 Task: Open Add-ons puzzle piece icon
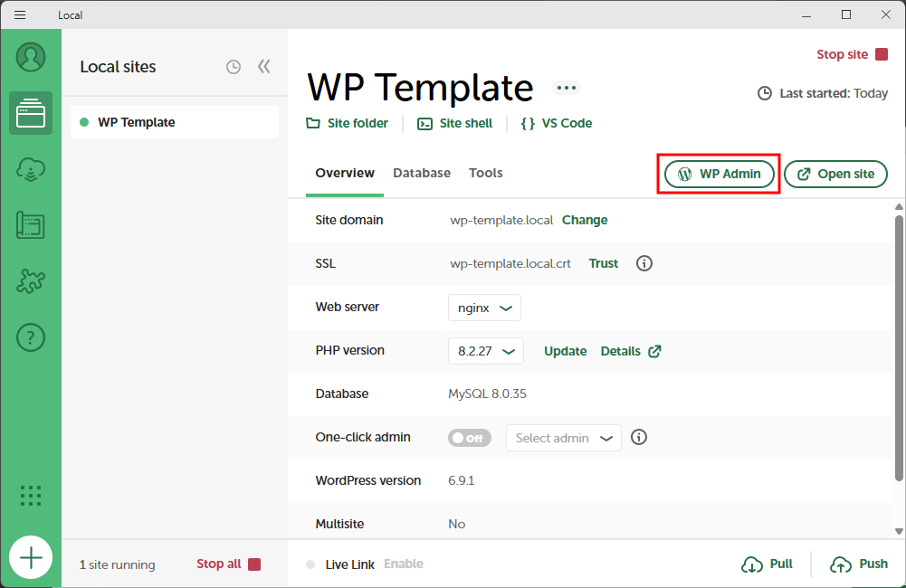click(x=31, y=281)
